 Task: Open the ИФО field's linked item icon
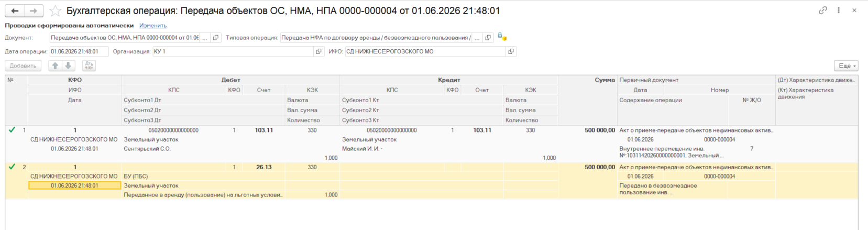pyautogui.click(x=511, y=51)
